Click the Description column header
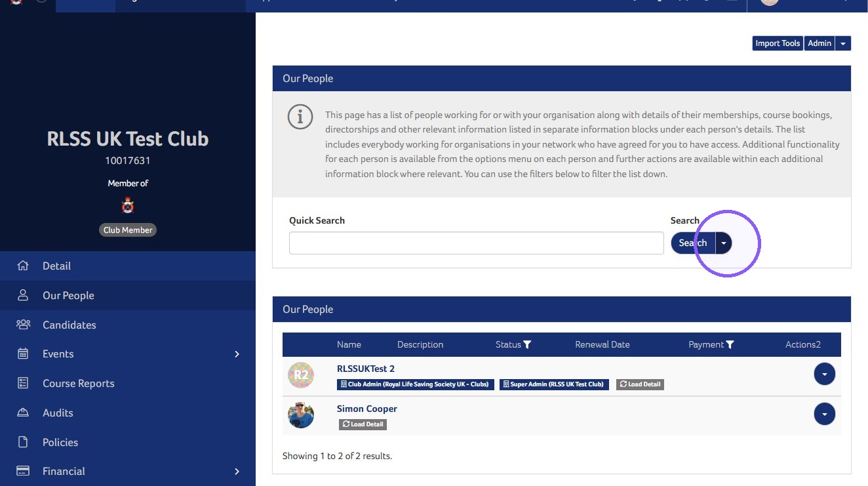 click(x=420, y=344)
